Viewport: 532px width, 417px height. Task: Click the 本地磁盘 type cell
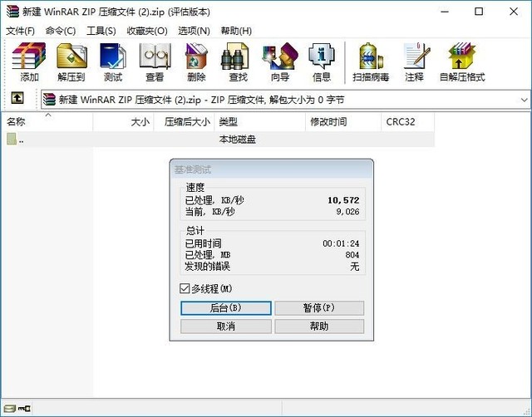point(238,140)
